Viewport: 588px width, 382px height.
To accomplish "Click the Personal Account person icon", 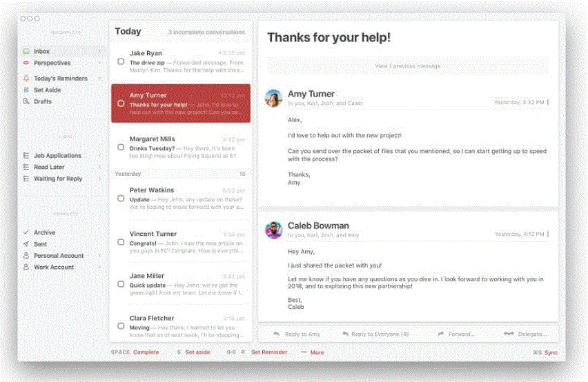I will click(26, 255).
